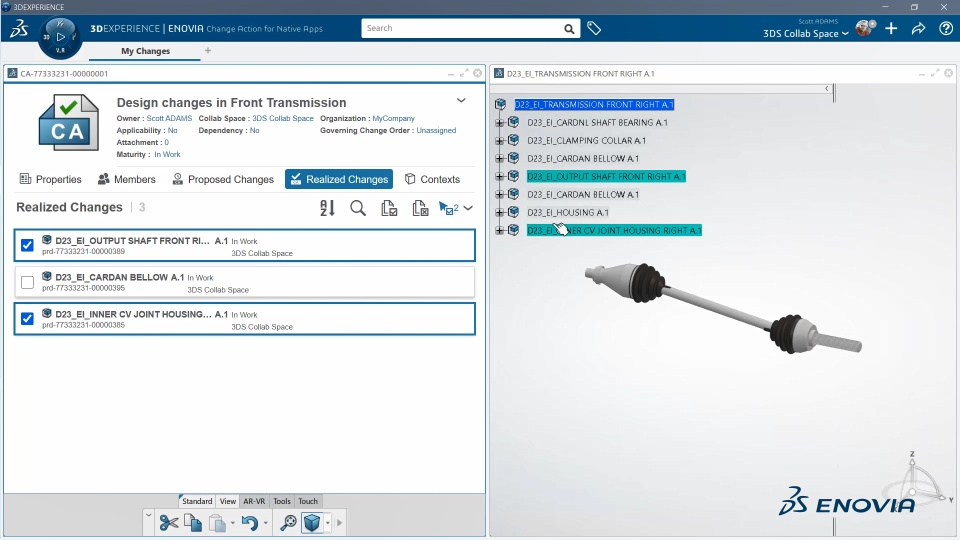
Task: Open the Tools action bar section
Action: (x=282, y=501)
